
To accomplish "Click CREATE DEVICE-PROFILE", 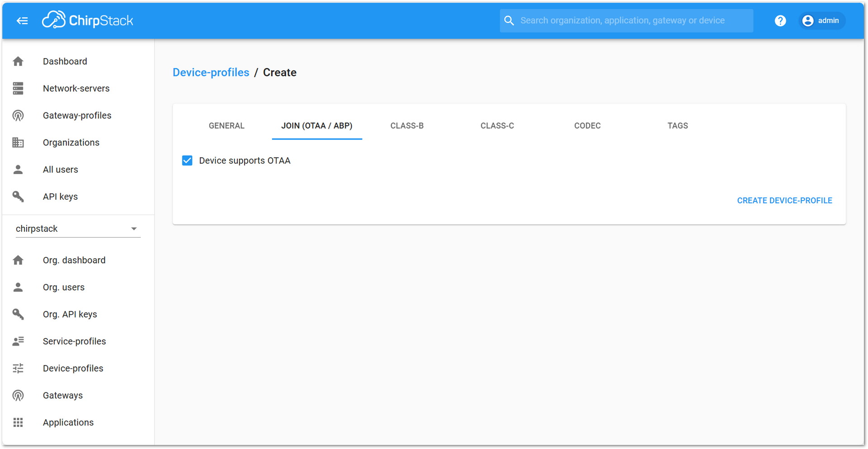I will [784, 200].
